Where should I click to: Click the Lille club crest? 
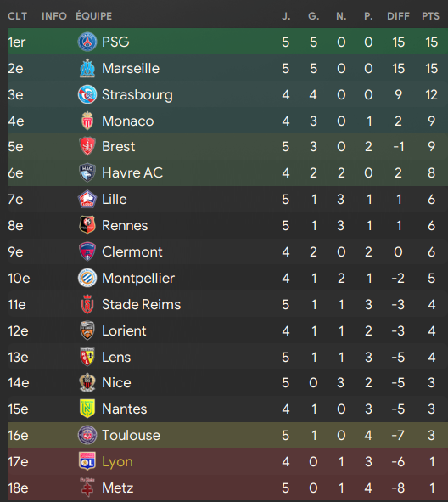tap(87, 199)
